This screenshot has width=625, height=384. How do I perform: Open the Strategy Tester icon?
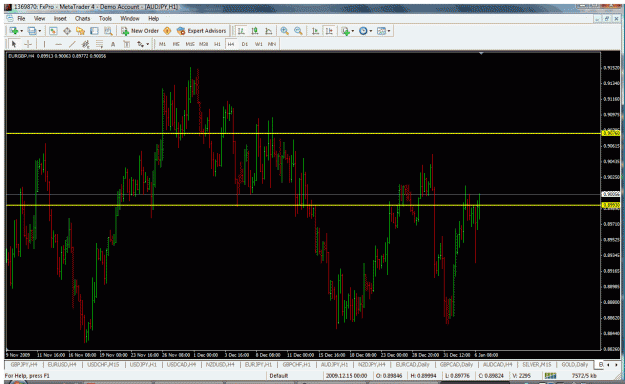(x=108, y=31)
